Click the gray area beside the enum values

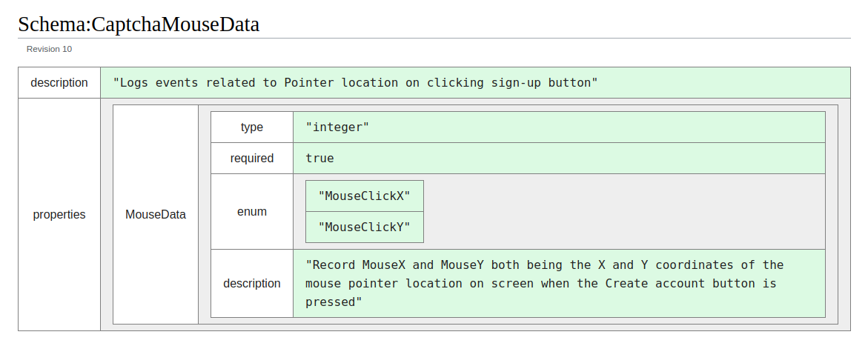(x=624, y=211)
